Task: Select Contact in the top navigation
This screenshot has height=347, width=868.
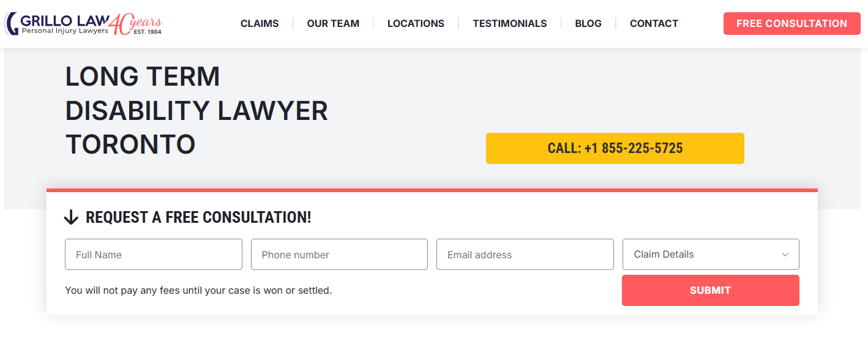Action: 654,23
